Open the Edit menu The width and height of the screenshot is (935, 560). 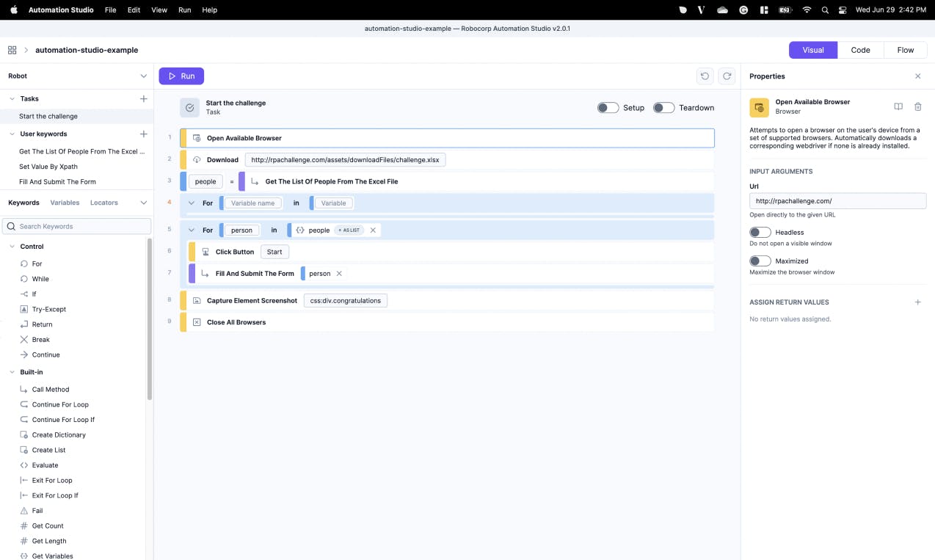tap(134, 10)
